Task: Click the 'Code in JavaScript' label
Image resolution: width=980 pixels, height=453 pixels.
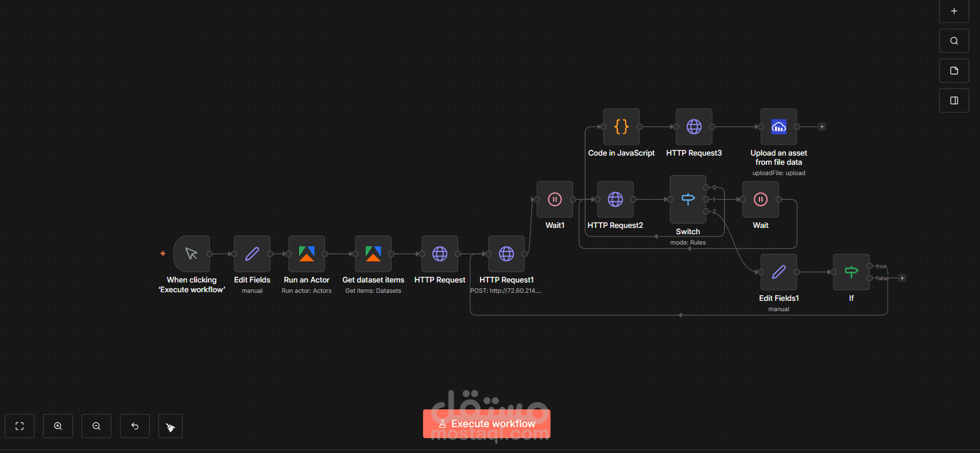Action: click(621, 153)
